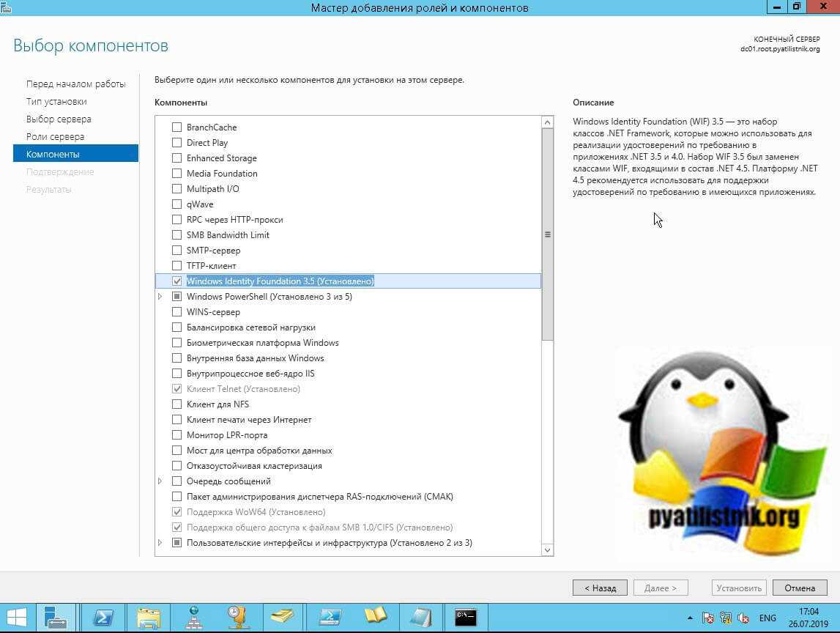The width and height of the screenshot is (840, 633).
Task: Expand Пользовательские интерфейсы и инфраструктура node
Action: point(160,543)
